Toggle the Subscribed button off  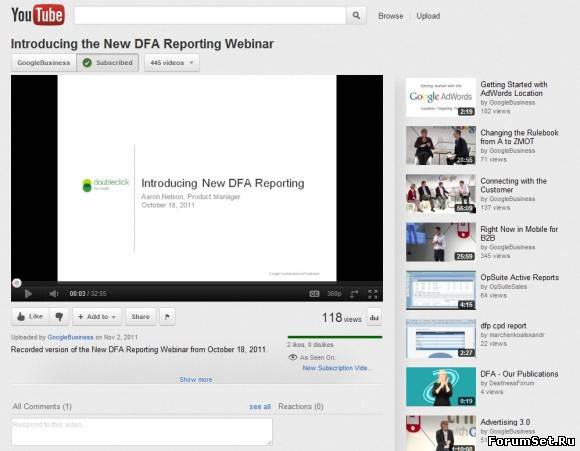[108, 63]
